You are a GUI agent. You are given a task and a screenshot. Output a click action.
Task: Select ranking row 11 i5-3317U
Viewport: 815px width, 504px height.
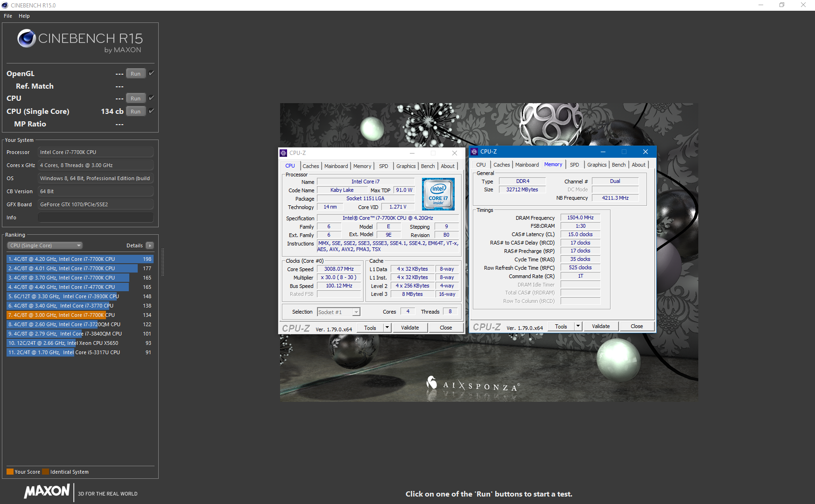[x=80, y=352]
